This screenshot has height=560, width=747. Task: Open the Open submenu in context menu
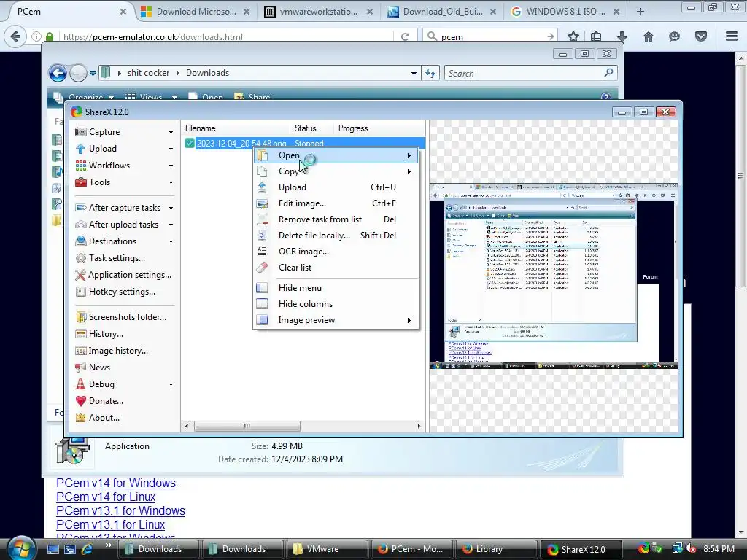336,155
